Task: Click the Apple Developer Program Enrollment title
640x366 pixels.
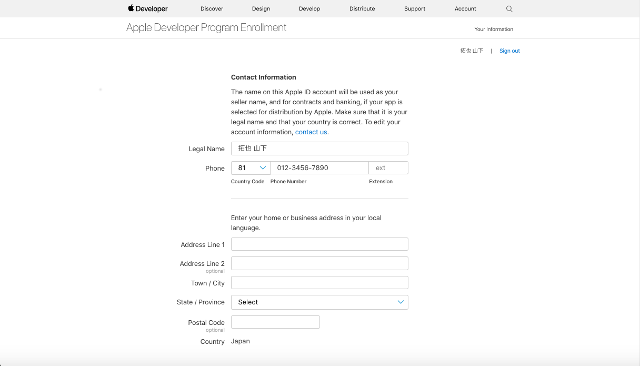Action: pos(206,28)
